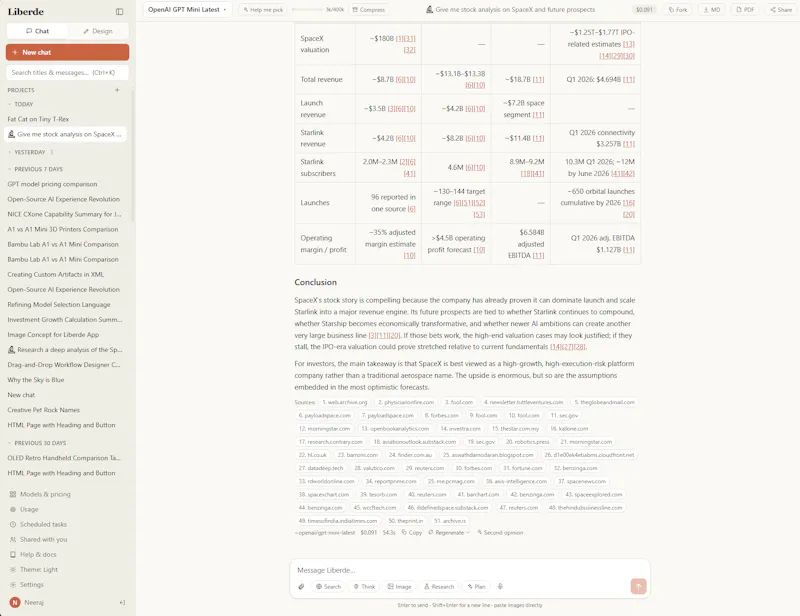Open Settings in sidebar

tap(27, 584)
